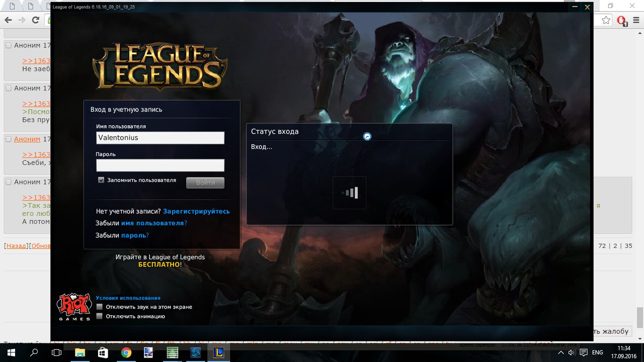Image resolution: width=644 pixels, height=362 pixels.
Task: Reload the page in Chrome
Action: pyautogui.click(x=36, y=20)
